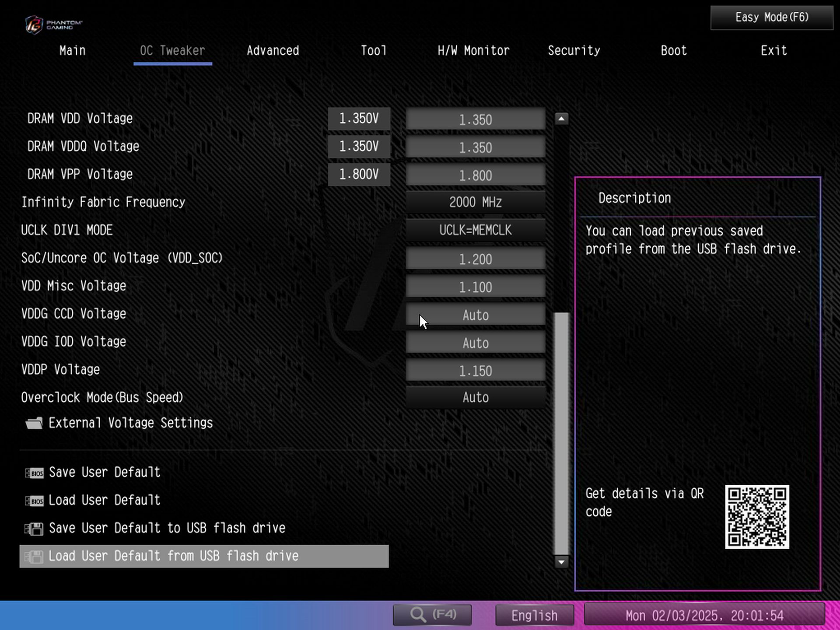Click the English language button
The image size is (840, 630).
click(x=534, y=616)
